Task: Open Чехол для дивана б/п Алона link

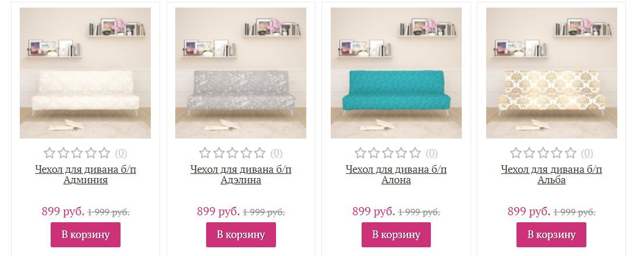Action: pyautogui.click(x=396, y=175)
